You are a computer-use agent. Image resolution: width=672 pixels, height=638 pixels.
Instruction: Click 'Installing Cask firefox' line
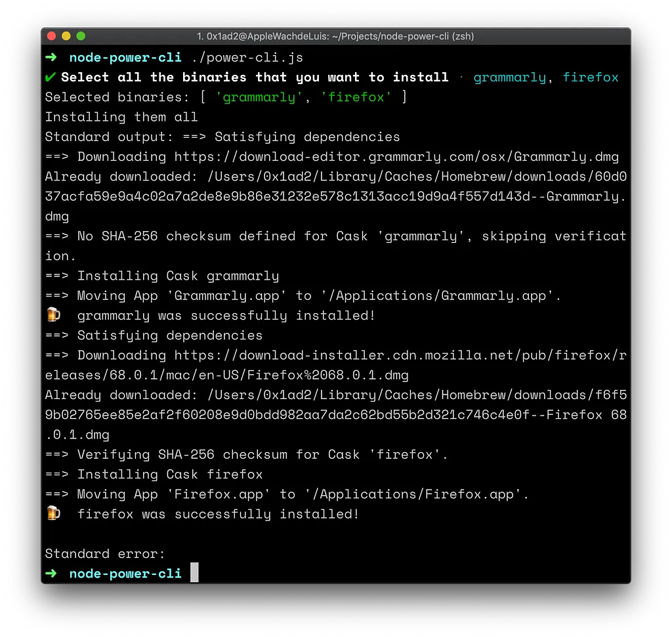tap(154, 474)
